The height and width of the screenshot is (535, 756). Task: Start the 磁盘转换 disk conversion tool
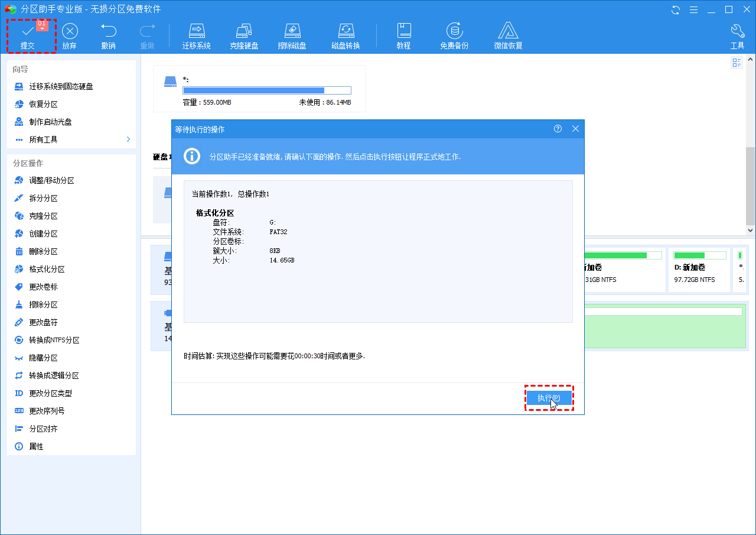pos(346,34)
